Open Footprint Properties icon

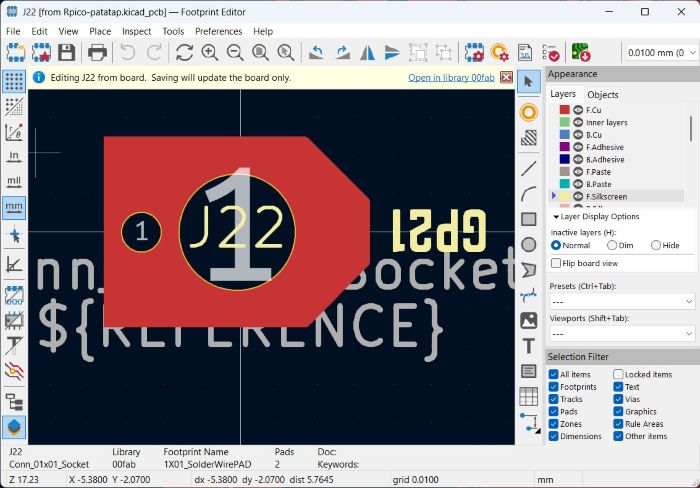tap(474, 53)
